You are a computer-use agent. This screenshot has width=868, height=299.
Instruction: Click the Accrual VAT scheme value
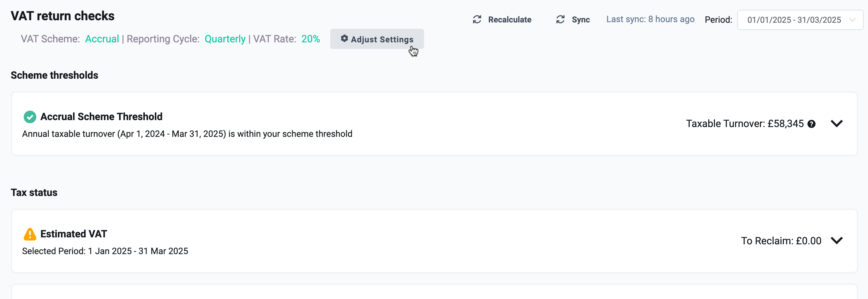tap(102, 39)
